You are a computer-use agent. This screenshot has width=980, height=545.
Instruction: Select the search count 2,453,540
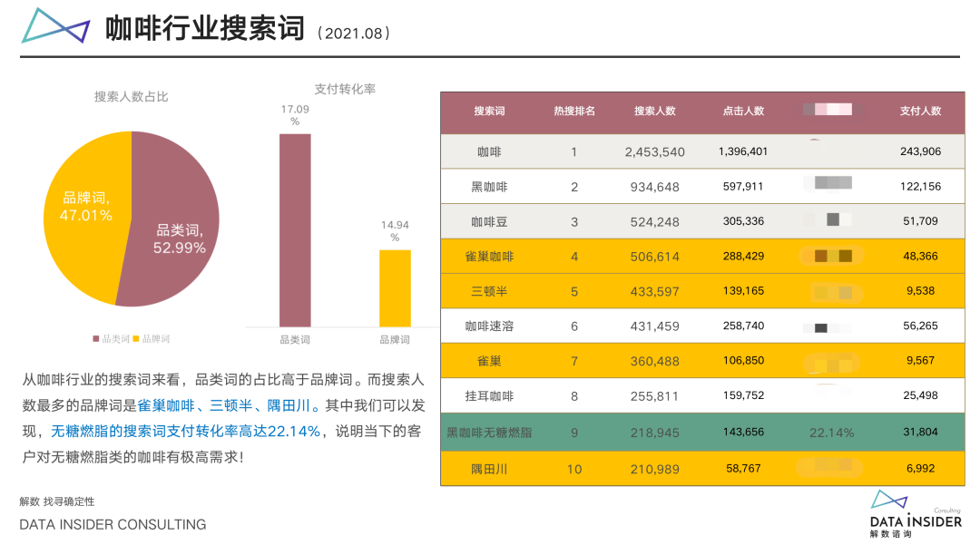(x=655, y=151)
